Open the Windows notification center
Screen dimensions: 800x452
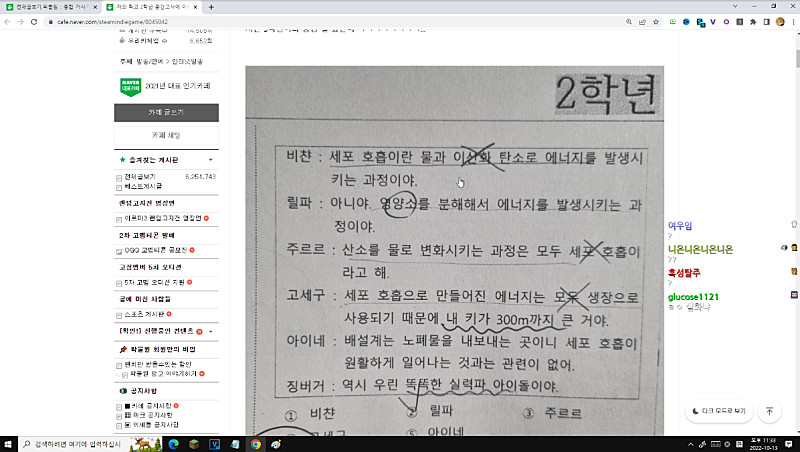coord(789,444)
